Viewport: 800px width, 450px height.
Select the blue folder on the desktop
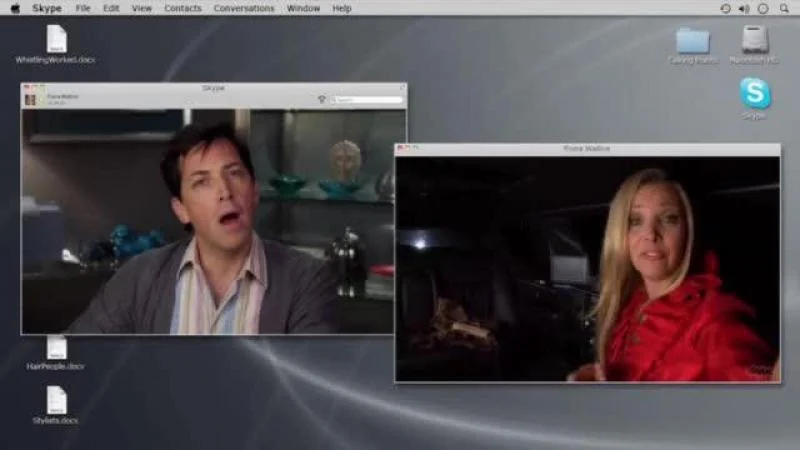click(693, 41)
